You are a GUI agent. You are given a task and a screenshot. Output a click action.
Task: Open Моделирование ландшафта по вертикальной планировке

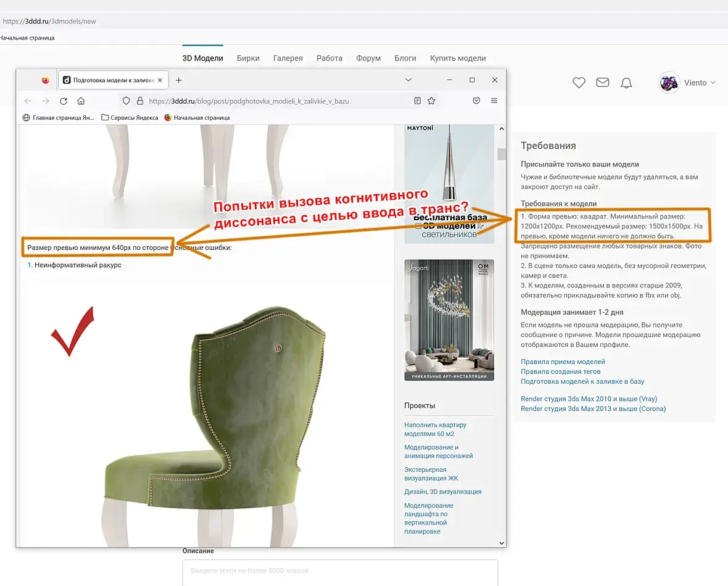coord(429,518)
